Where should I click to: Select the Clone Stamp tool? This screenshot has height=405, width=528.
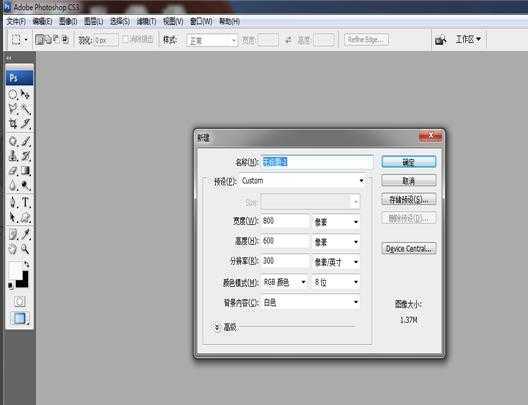point(13,156)
